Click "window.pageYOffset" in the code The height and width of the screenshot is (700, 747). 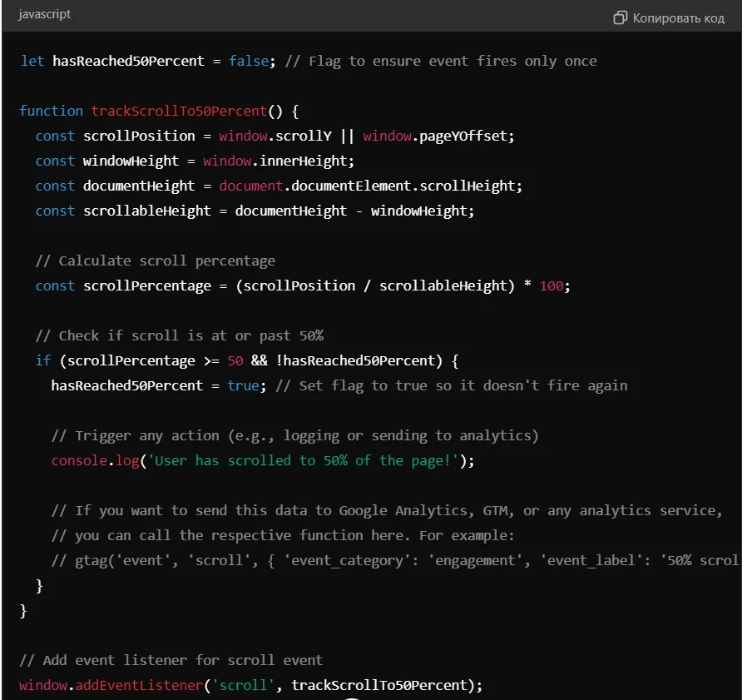click(x=434, y=137)
